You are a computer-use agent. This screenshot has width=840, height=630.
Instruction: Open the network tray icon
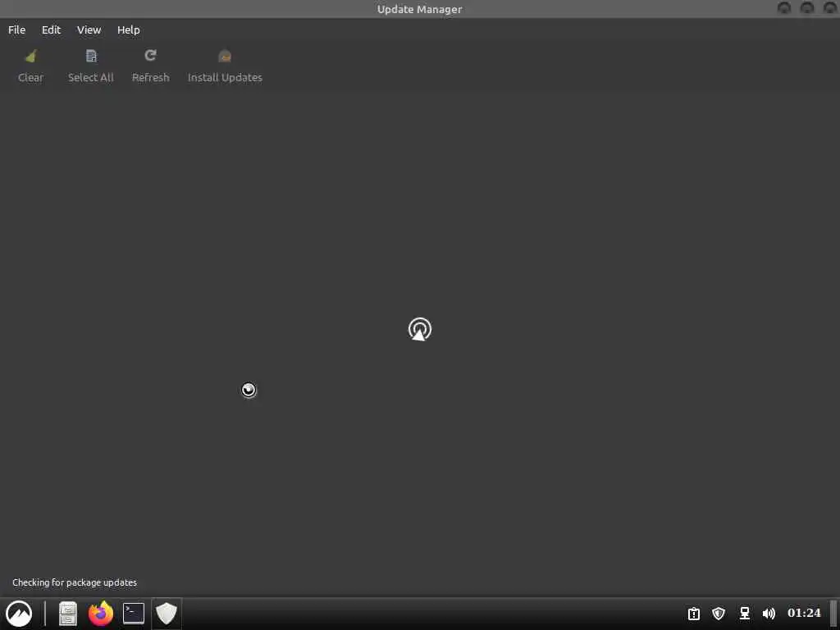[x=745, y=614]
